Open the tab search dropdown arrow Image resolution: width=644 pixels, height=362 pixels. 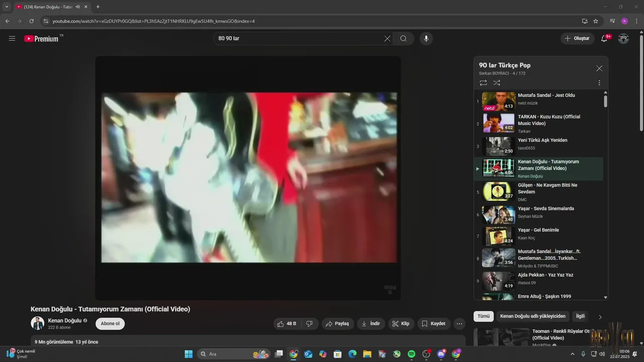pyautogui.click(x=7, y=7)
